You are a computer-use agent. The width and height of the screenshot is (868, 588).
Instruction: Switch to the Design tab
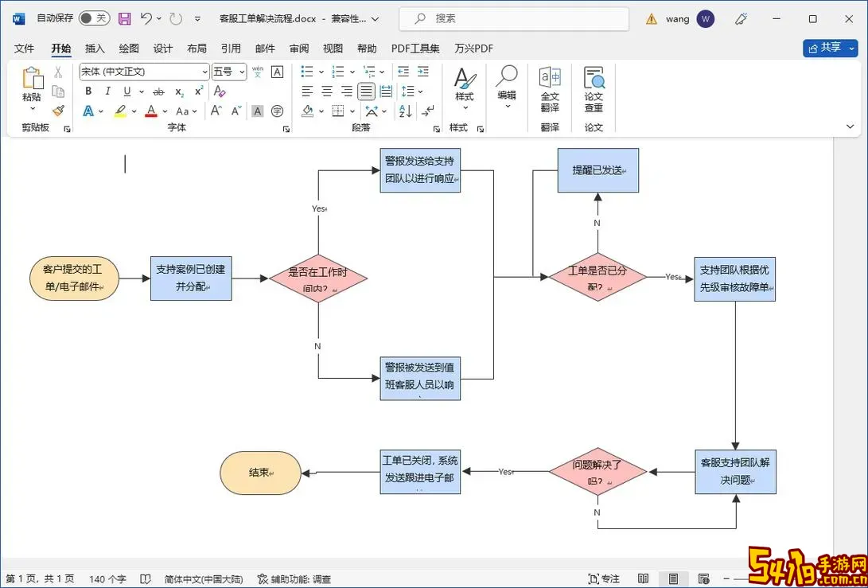coord(163,49)
